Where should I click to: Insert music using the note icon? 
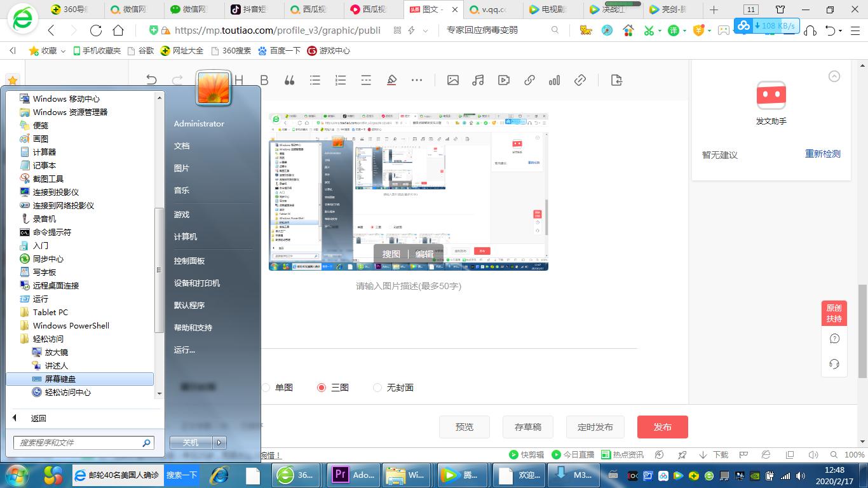[x=478, y=79]
